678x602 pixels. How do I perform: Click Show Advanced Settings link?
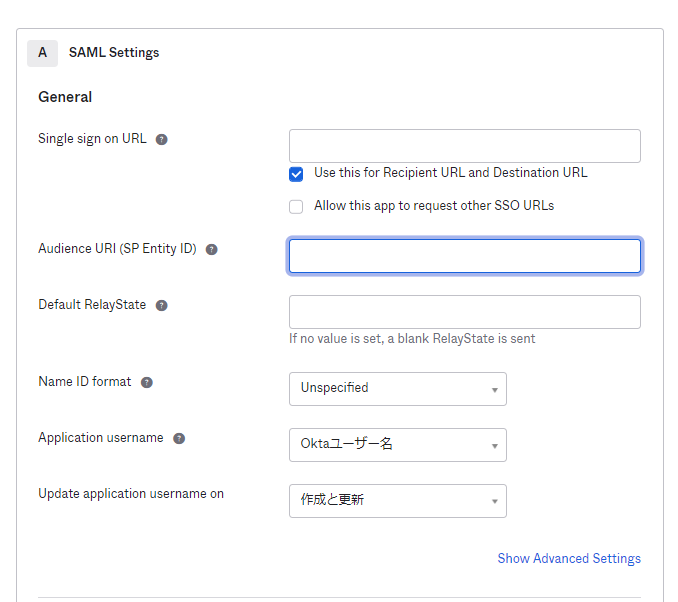pos(569,558)
